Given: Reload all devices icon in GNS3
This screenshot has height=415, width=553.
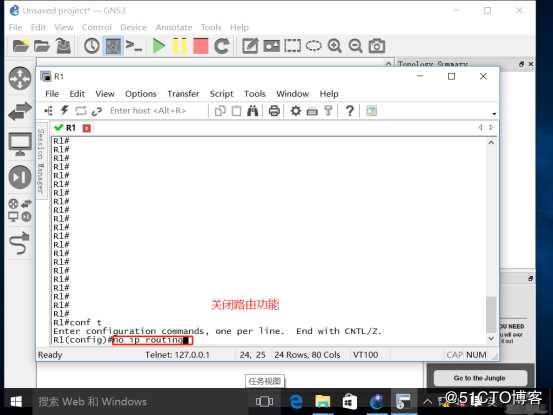Looking at the screenshot, I should pos(222,46).
